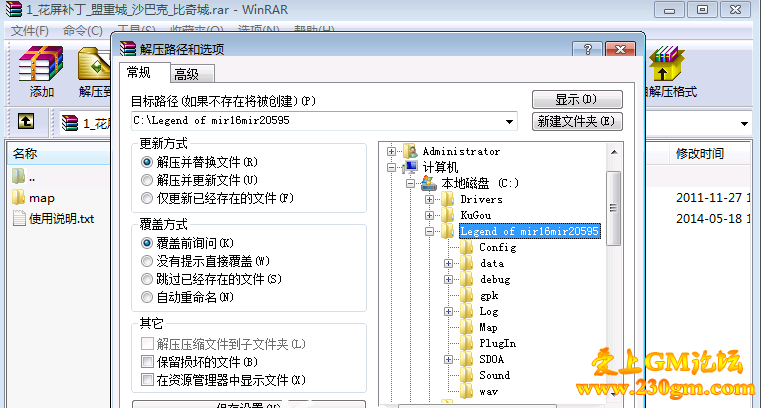Switch to the 常规 (General) tab
Image resolution: width=761 pixels, height=408 pixels.
(144, 72)
